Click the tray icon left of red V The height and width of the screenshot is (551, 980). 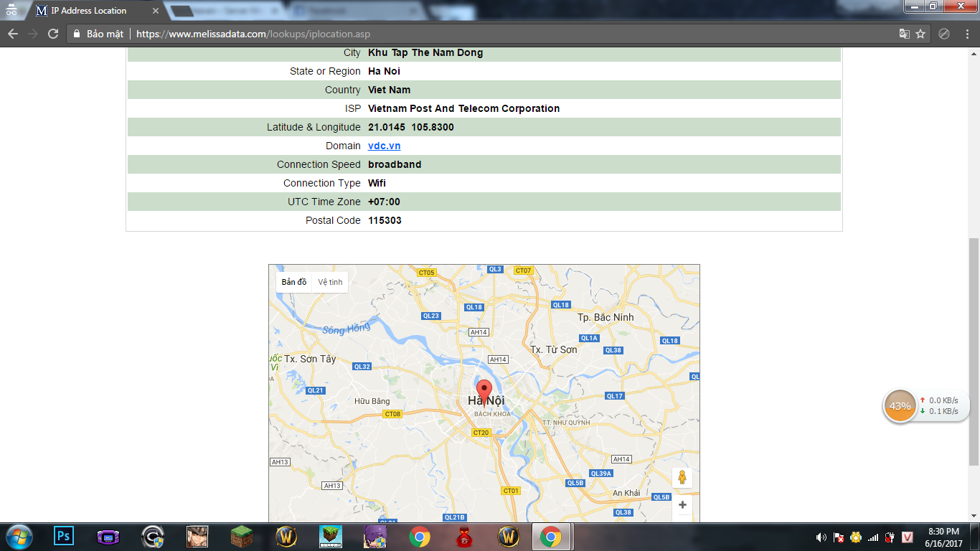tap(890, 537)
